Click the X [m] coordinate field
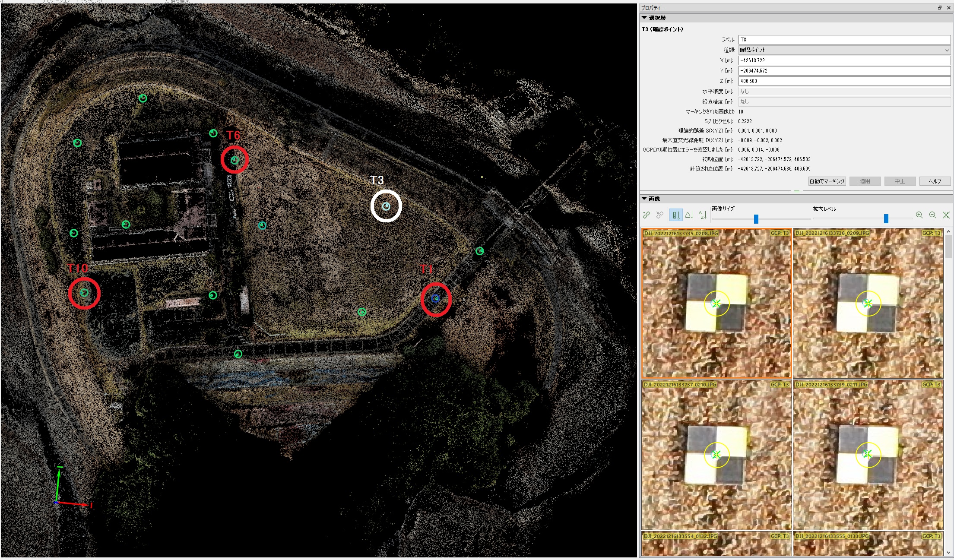Image resolution: width=954 pixels, height=560 pixels. (x=844, y=60)
